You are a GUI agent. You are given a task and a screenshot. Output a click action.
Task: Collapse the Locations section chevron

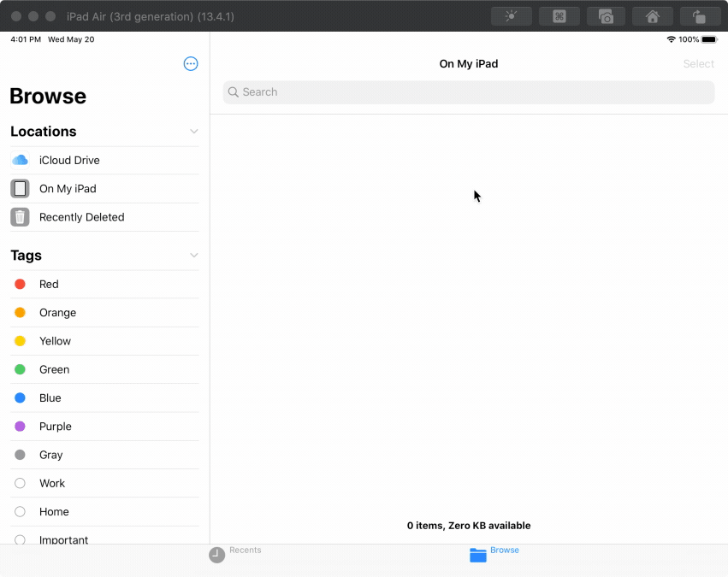[194, 132]
